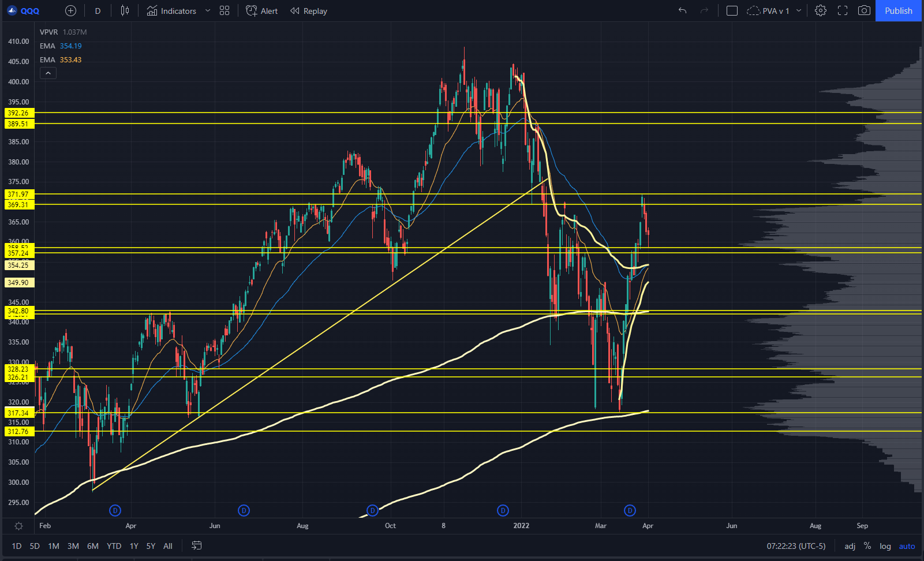Viewport: 924px width, 561px height.
Task: Click the dividend marker near 2022 label
Action: tap(503, 510)
